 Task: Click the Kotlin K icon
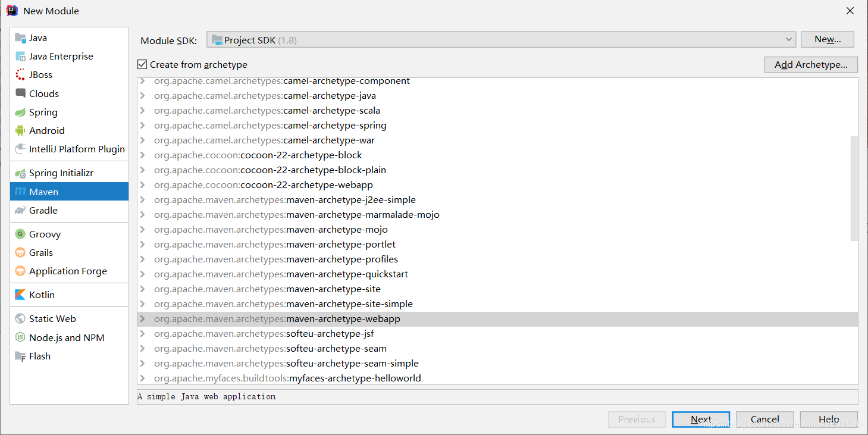(20, 295)
